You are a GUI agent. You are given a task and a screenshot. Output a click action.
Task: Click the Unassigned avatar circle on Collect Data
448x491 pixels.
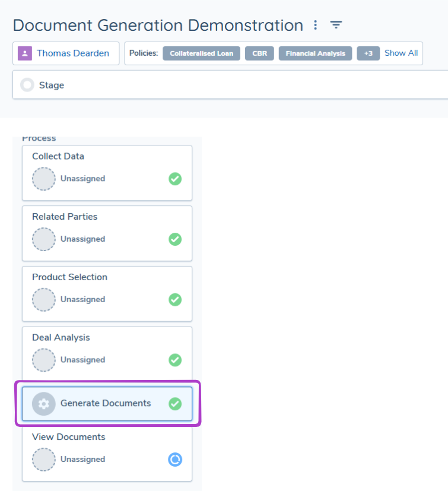point(43,179)
